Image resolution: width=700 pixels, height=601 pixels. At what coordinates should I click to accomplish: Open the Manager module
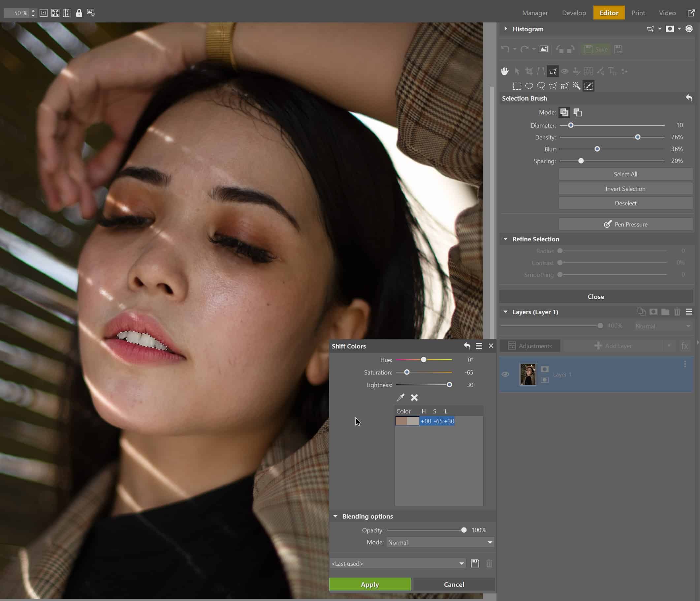(535, 13)
